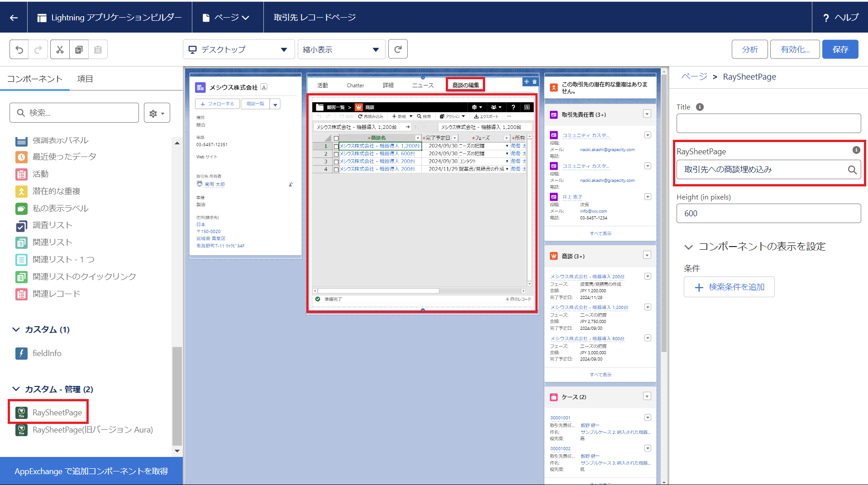The image size is (868, 485).
Task: Click the RaySheet help question mark icon
Action: 513,107
